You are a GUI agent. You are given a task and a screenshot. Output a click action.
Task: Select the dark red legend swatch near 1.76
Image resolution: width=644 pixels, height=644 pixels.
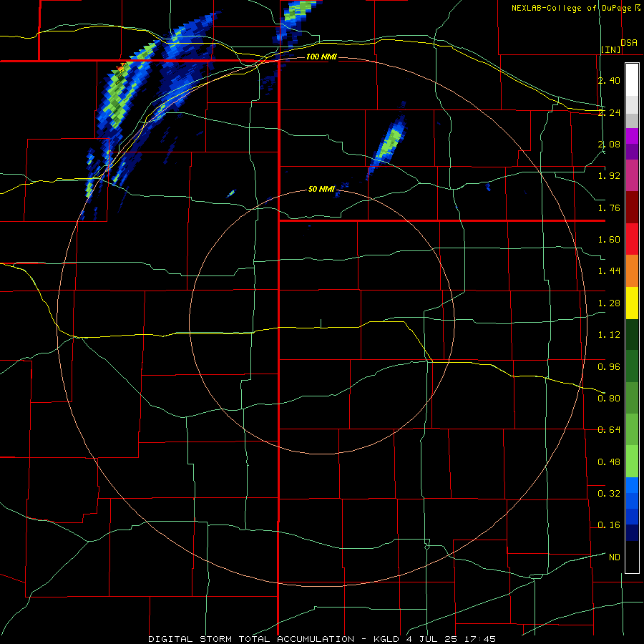pyautogui.click(x=632, y=208)
